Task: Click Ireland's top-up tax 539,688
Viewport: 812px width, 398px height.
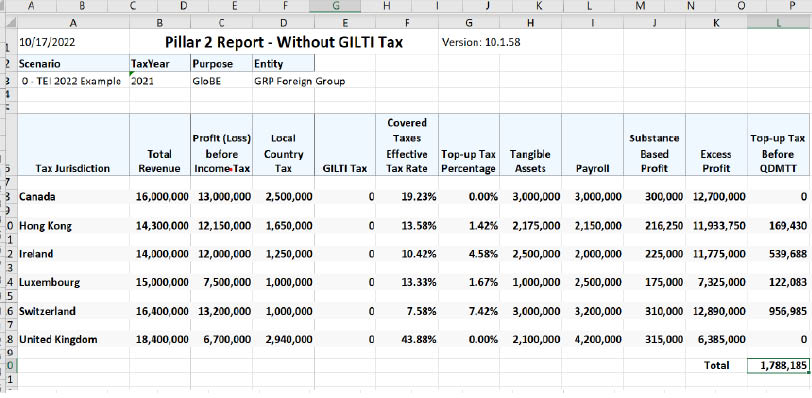Action: pyautogui.click(x=778, y=254)
